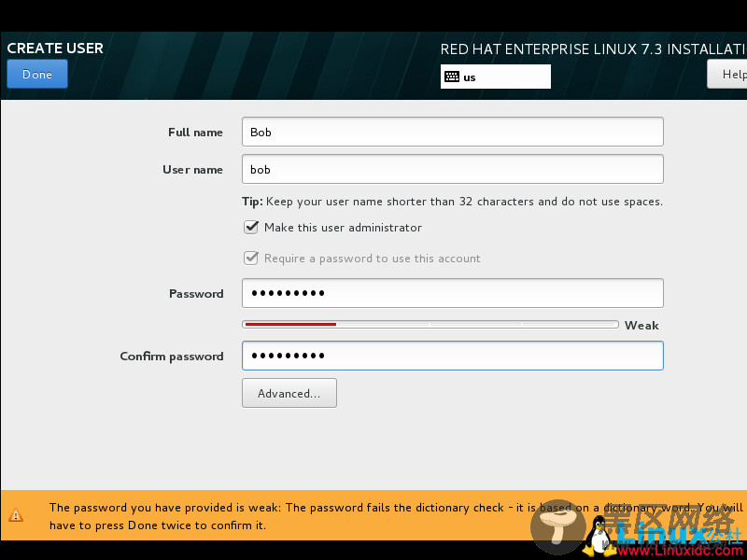
Task: Click the blue Done button
Action: pos(37,74)
